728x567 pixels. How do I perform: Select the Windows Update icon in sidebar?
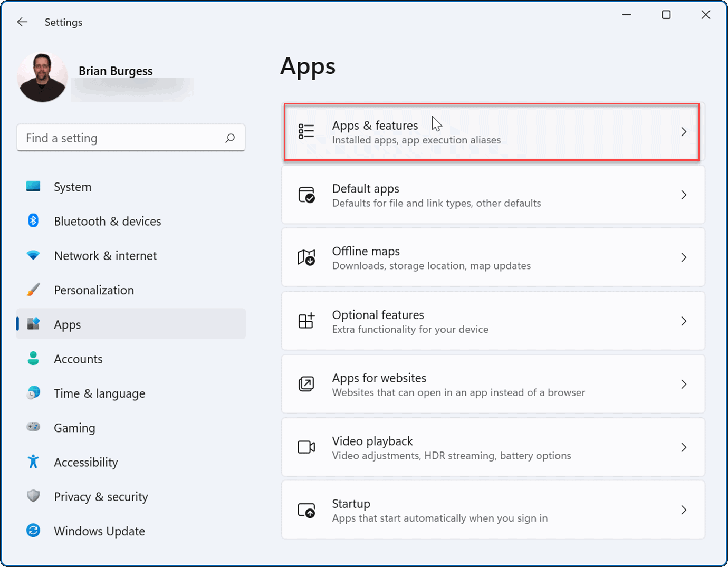coord(33,531)
